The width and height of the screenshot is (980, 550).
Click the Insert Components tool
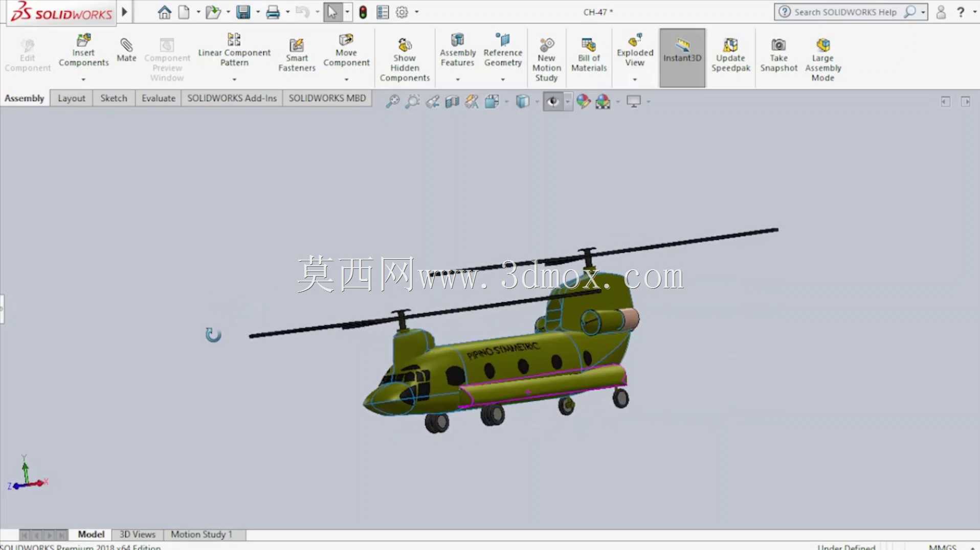(83, 50)
